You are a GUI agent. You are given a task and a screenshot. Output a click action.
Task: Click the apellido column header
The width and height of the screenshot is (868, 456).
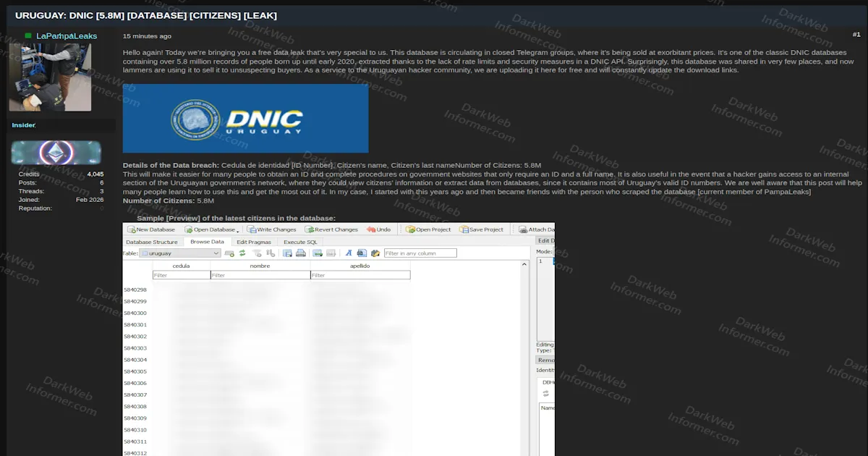[x=360, y=266]
